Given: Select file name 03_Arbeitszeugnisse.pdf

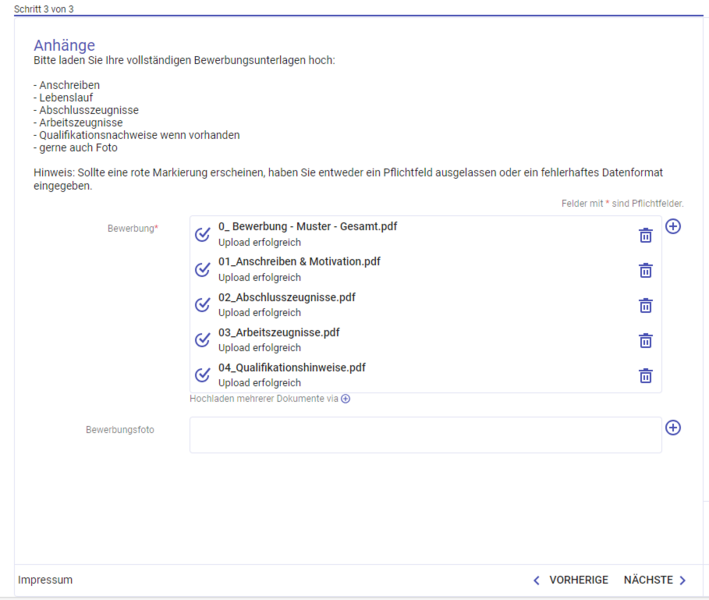Looking at the screenshot, I should pos(279,333).
